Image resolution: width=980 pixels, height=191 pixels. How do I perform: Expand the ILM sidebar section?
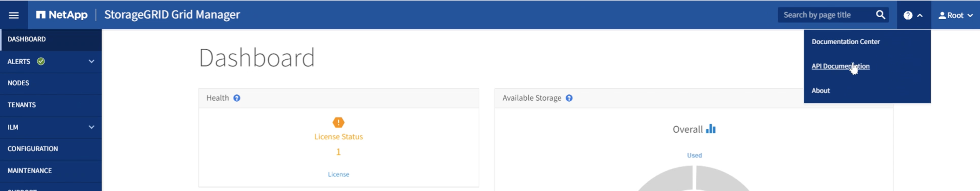91,127
